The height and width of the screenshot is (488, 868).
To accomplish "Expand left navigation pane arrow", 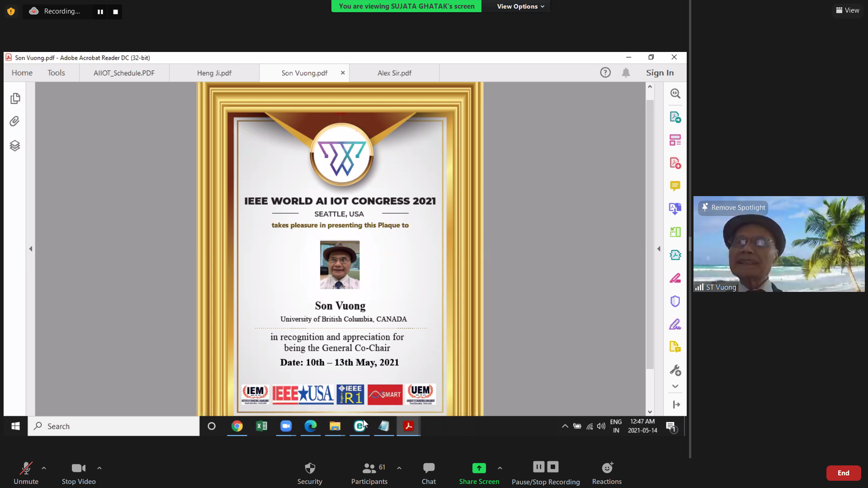I will tap(31, 249).
